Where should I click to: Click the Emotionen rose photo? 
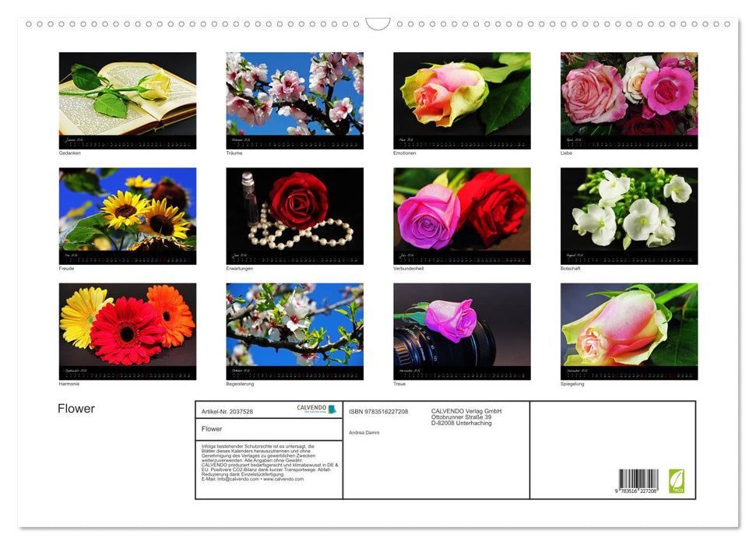pyautogui.click(x=461, y=100)
